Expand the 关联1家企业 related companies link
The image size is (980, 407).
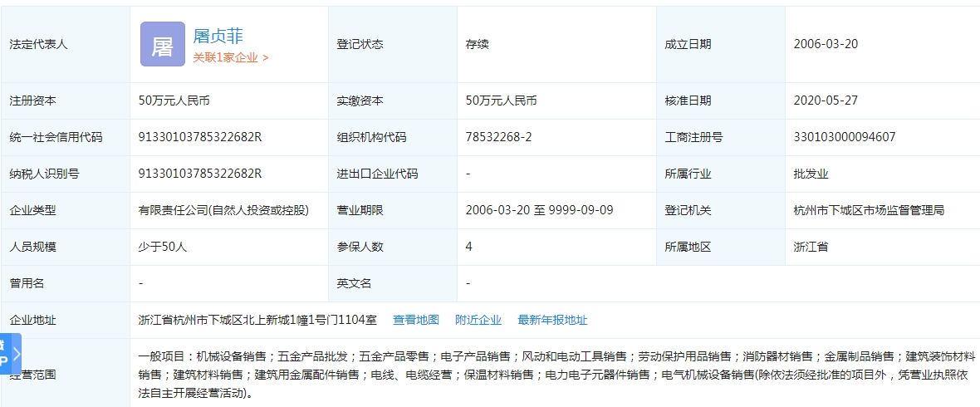[x=231, y=57]
